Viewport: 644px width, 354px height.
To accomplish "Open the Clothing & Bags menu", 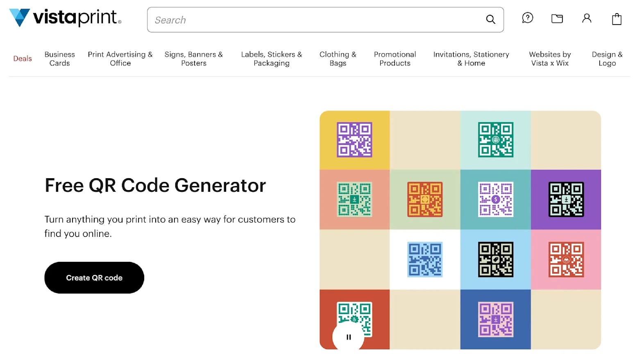I will (x=338, y=58).
